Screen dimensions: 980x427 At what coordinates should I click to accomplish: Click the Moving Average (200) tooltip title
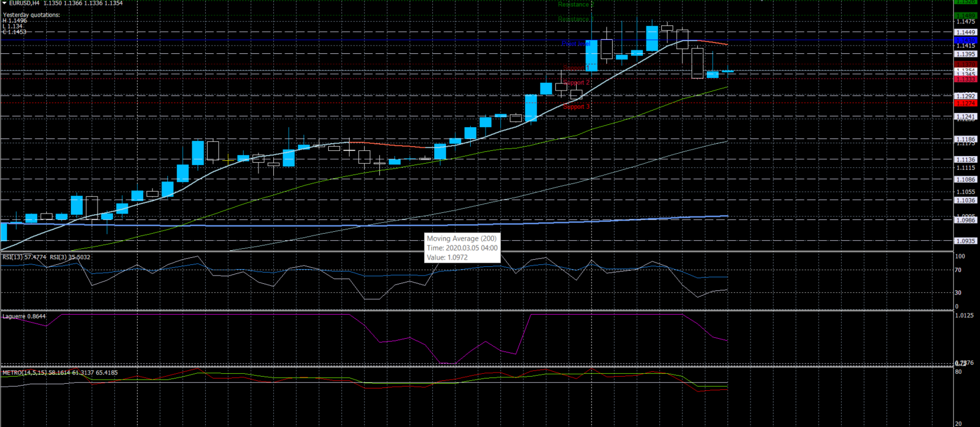(x=462, y=238)
